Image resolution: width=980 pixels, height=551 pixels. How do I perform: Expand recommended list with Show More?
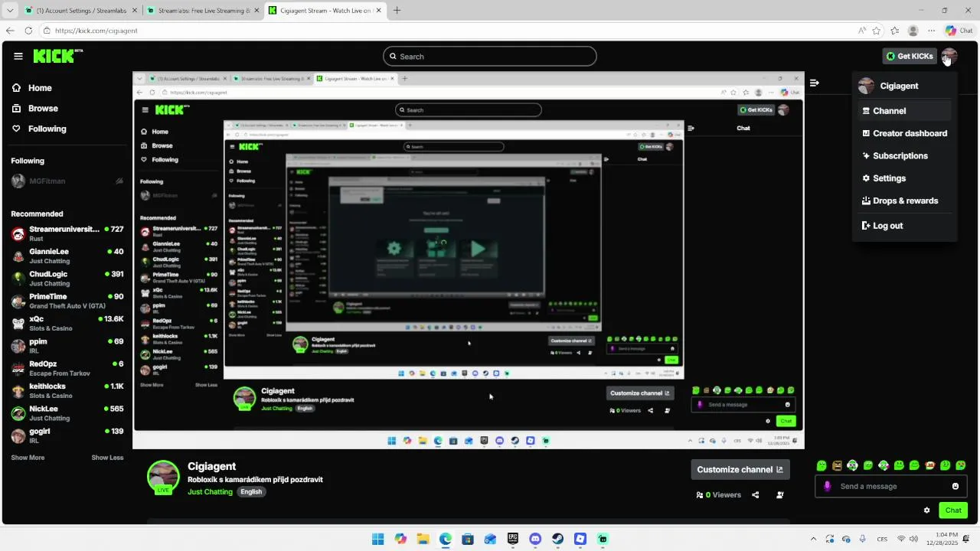pyautogui.click(x=28, y=458)
